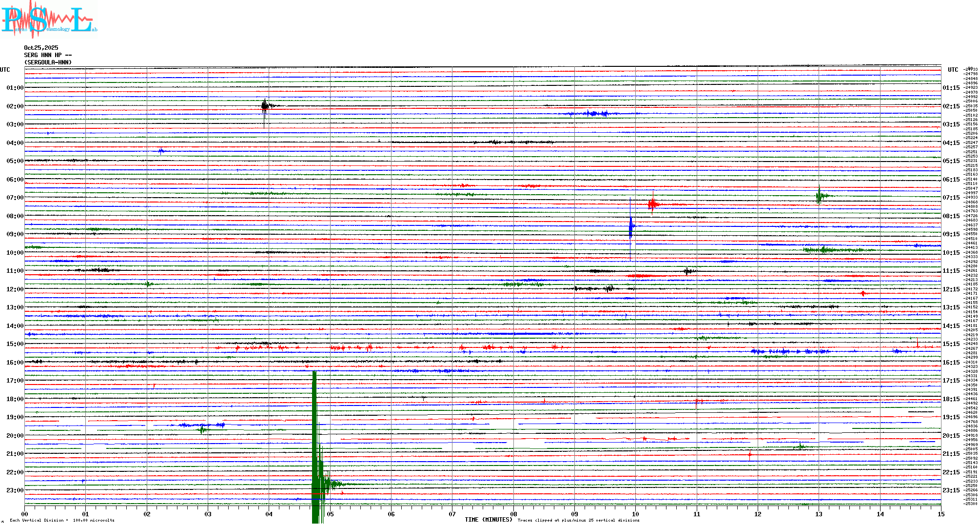Click the 07:00 hour label on left axis
Viewport: 980px width, 527px height.
point(15,198)
